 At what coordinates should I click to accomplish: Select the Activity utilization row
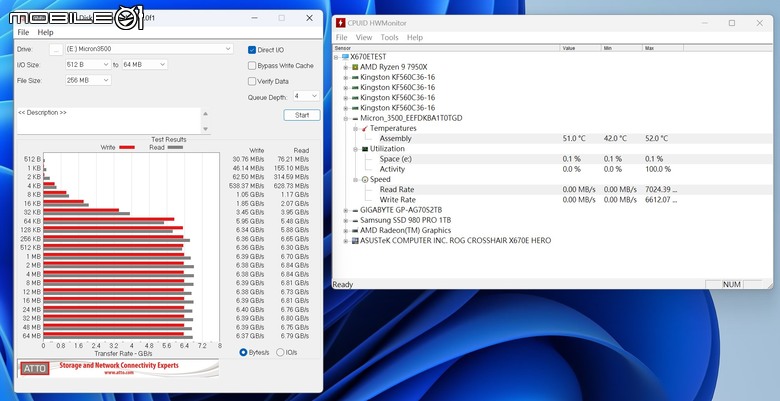[552, 169]
